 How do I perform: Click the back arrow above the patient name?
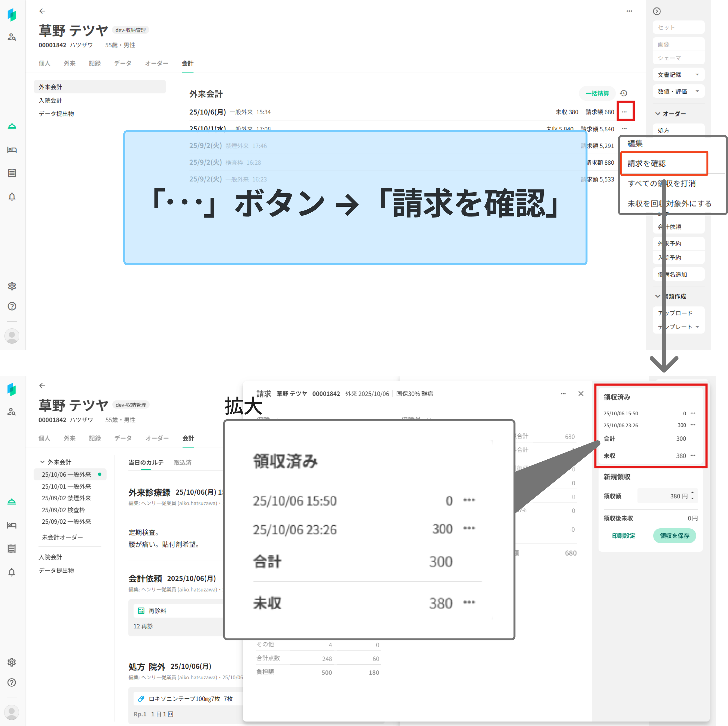pyautogui.click(x=42, y=11)
